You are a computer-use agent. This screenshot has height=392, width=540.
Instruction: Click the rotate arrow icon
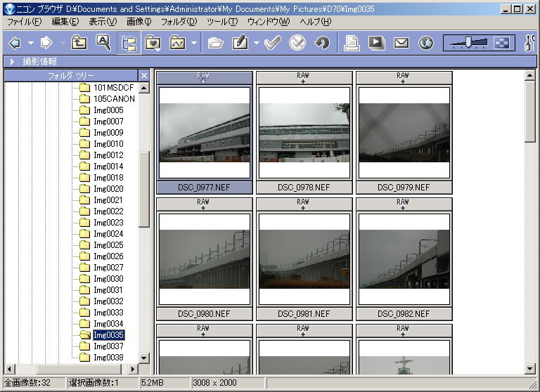point(322,43)
